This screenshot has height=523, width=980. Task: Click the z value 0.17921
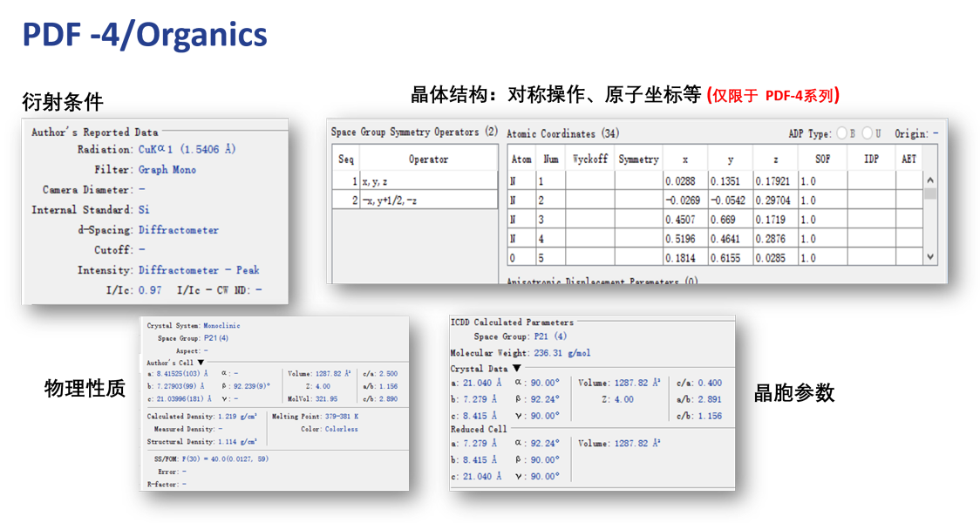(x=772, y=181)
